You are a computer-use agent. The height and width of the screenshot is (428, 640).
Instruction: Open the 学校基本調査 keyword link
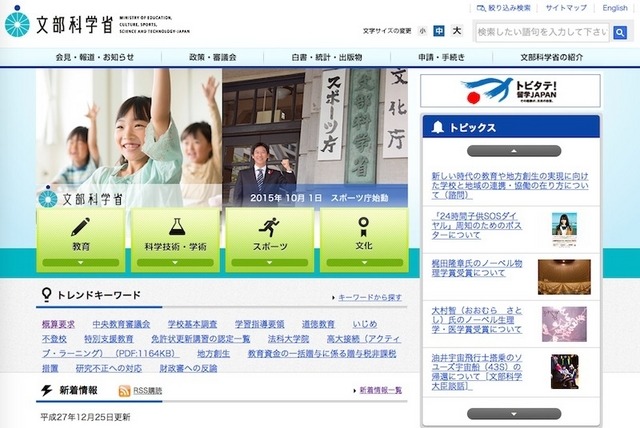(x=192, y=324)
